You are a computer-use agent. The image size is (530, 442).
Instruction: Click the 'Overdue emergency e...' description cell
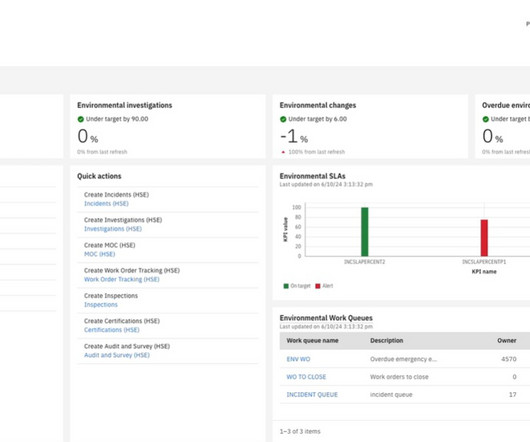coord(404,359)
